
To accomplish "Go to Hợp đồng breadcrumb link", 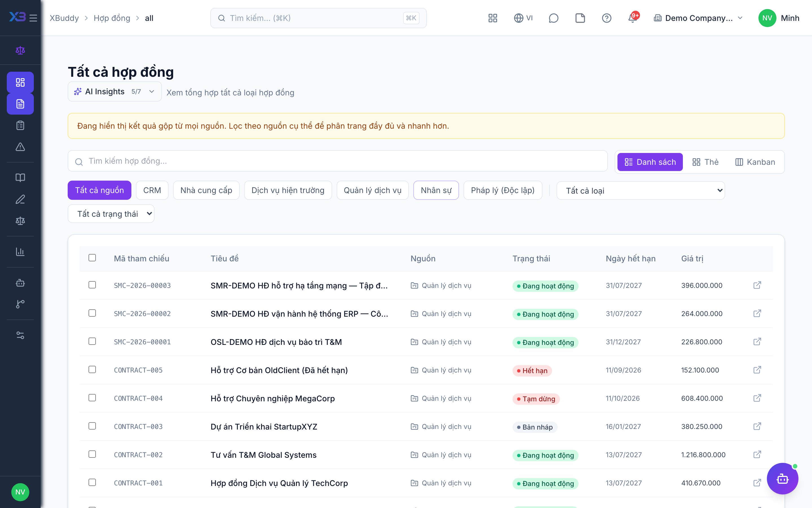I will pyautogui.click(x=112, y=18).
